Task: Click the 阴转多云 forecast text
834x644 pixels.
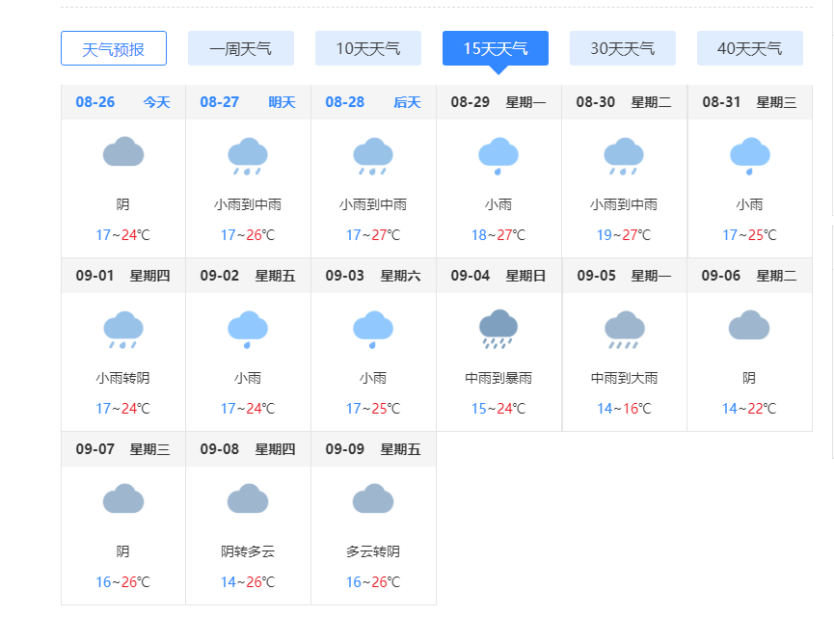Action: [248, 551]
